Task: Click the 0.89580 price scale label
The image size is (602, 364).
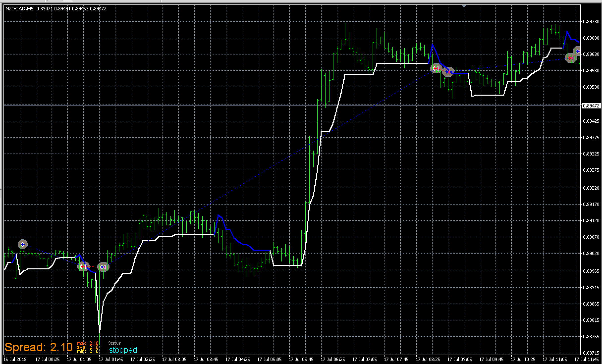Action: point(591,71)
